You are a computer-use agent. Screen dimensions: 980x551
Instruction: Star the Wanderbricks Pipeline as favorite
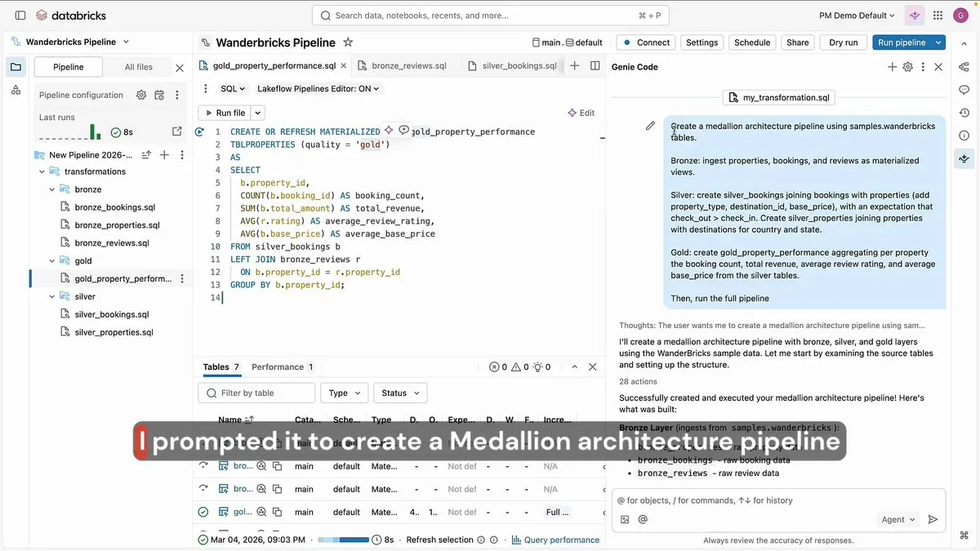[348, 42]
